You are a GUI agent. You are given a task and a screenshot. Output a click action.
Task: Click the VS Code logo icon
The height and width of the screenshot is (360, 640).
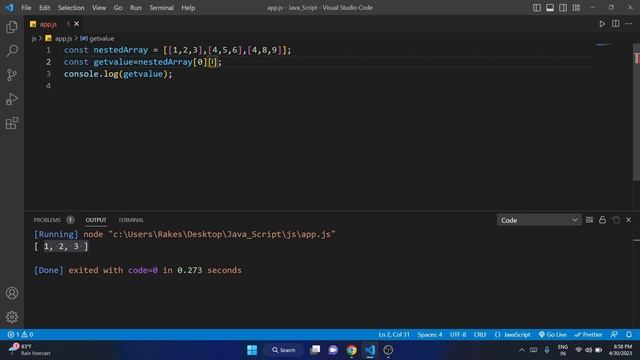9,8
